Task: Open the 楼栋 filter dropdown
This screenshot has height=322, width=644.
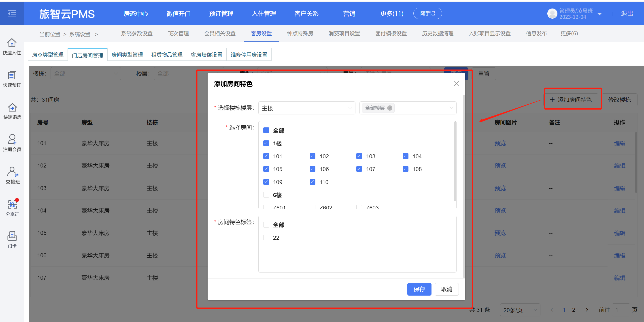Action: click(86, 73)
